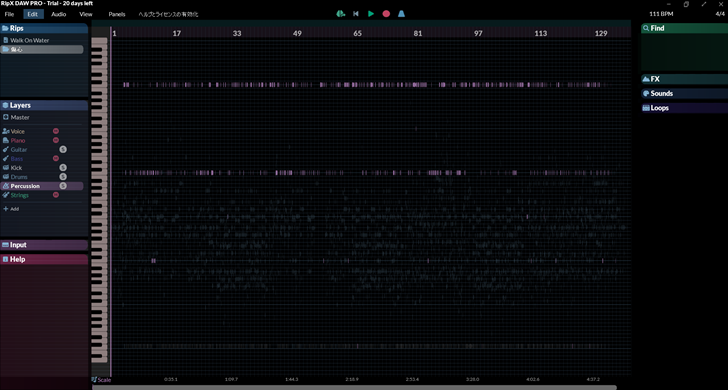Click the Scale button below the piano

[x=101, y=380]
